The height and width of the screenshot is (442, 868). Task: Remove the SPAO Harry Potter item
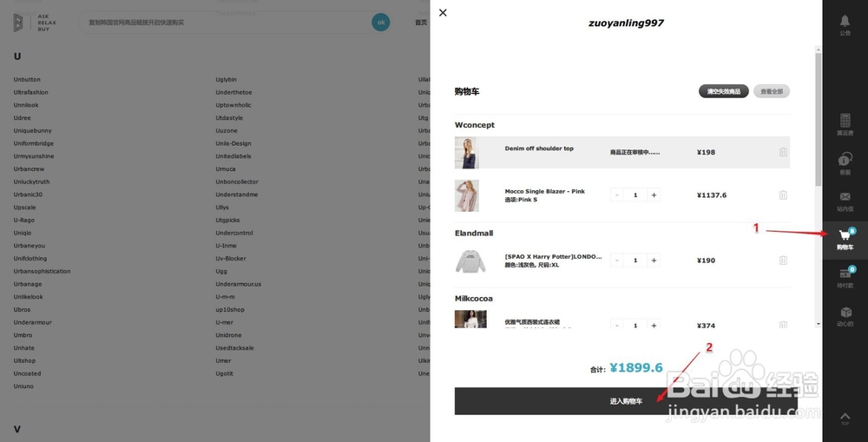click(x=783, y=261)
